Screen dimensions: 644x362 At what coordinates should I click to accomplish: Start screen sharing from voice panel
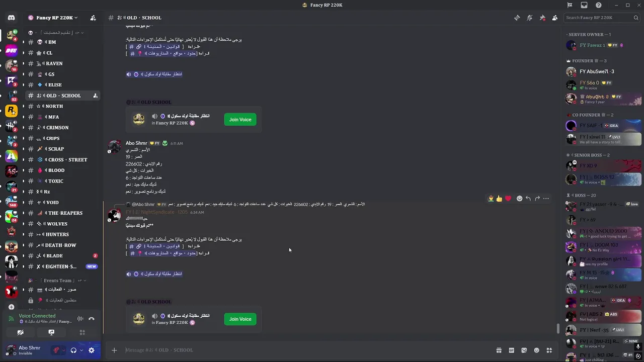[x=51, y=332]
